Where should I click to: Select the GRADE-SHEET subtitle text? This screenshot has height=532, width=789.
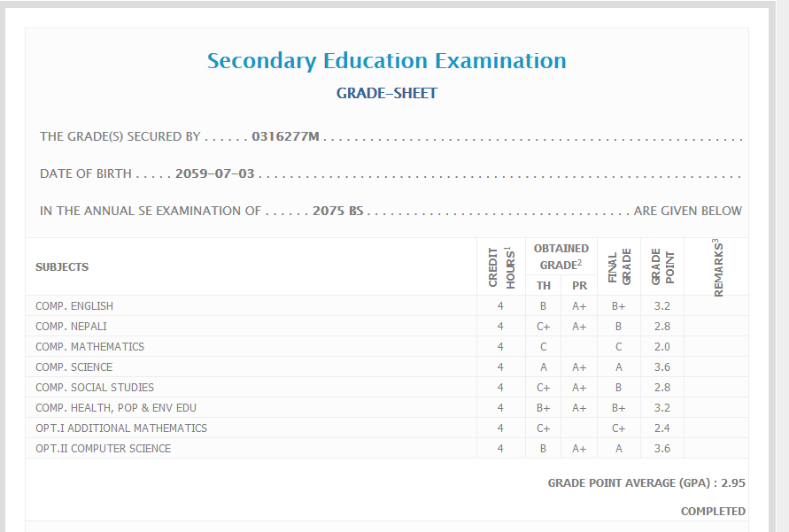[386, 93]
